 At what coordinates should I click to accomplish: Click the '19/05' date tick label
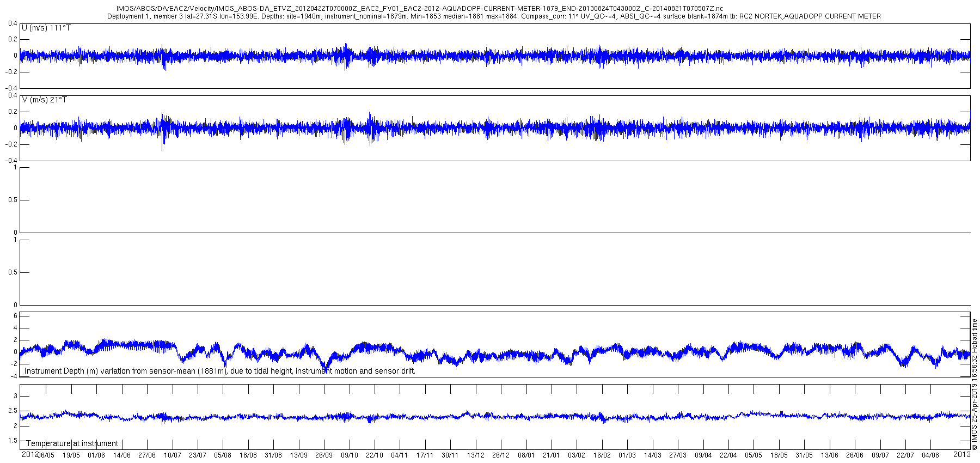coord(71,455)
